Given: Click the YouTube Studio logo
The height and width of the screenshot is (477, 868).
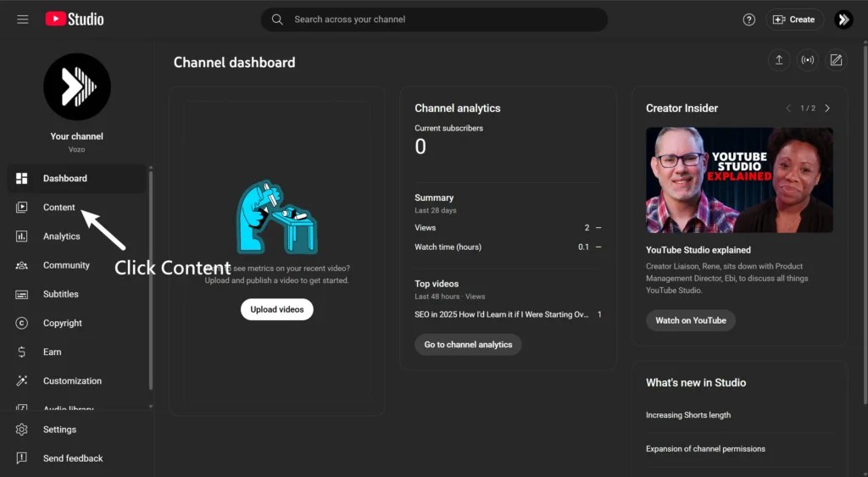Looking at the screenshot, I should pyautogui.click(x=75, y=19).
